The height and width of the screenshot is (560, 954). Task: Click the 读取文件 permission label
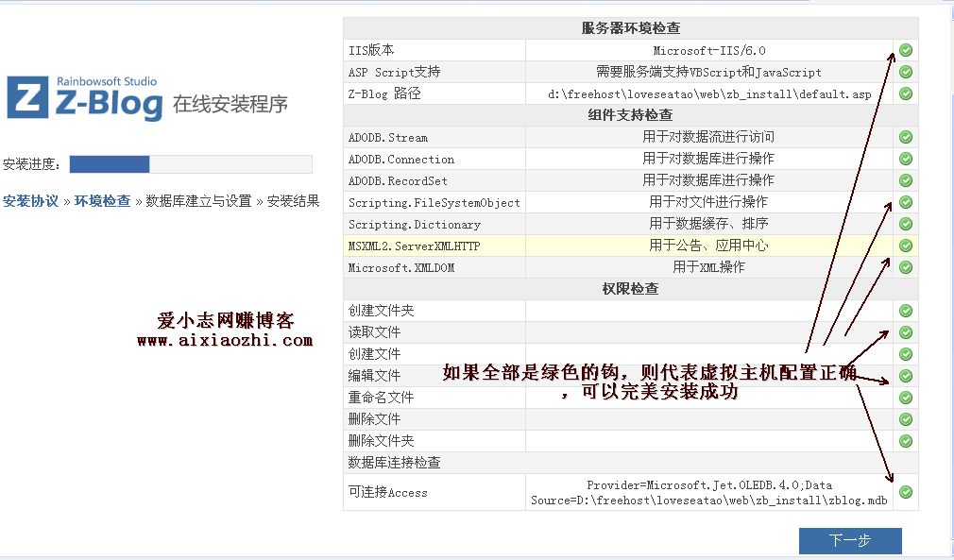(374, 332)
